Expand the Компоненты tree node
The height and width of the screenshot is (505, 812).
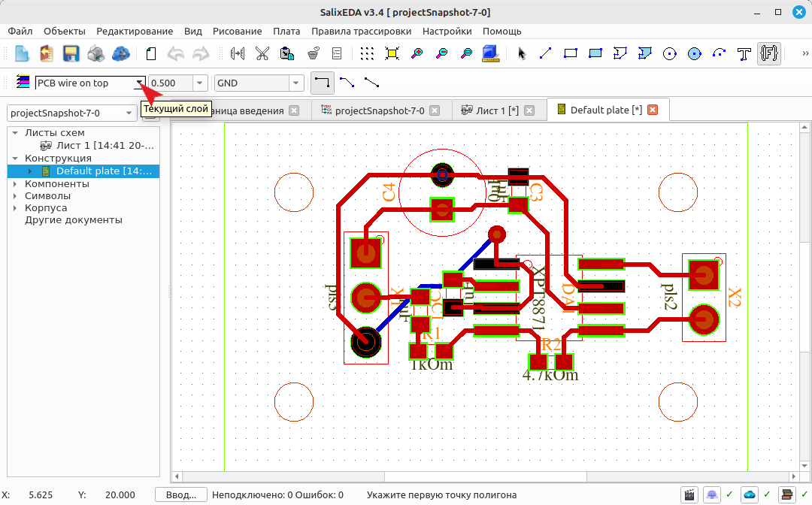[x=15, y=183]
